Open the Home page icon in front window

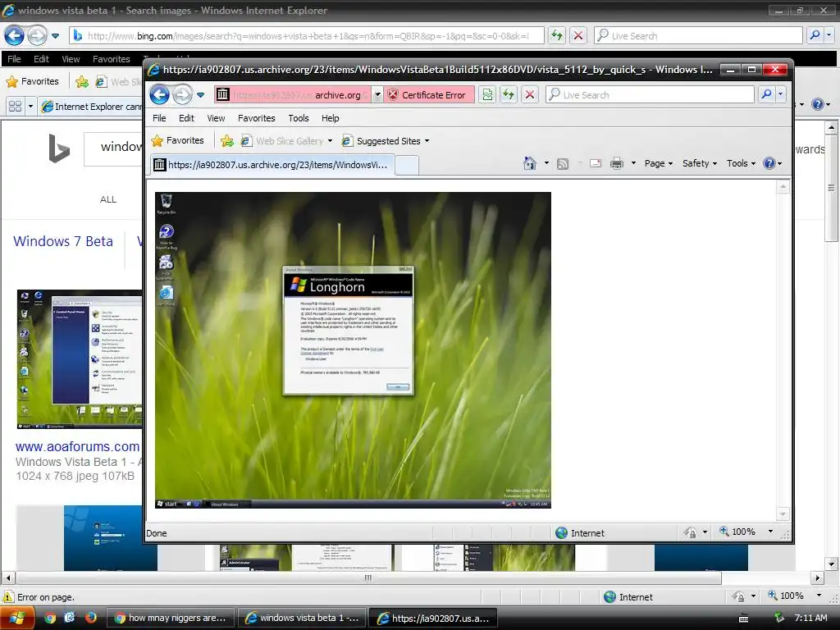(x=530, y=163)
